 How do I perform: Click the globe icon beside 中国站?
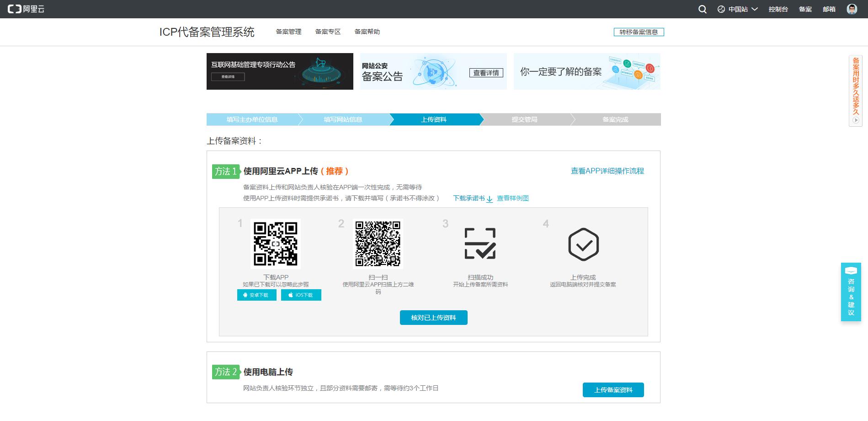coord(721,9)
